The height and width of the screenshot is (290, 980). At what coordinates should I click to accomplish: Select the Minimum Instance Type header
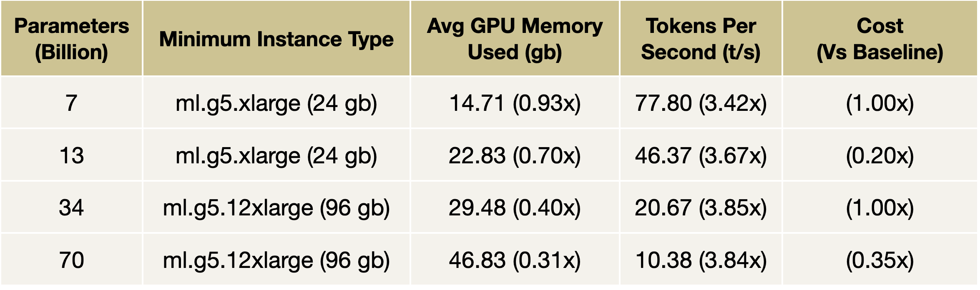pyautogui.click(x=276, y=39)
